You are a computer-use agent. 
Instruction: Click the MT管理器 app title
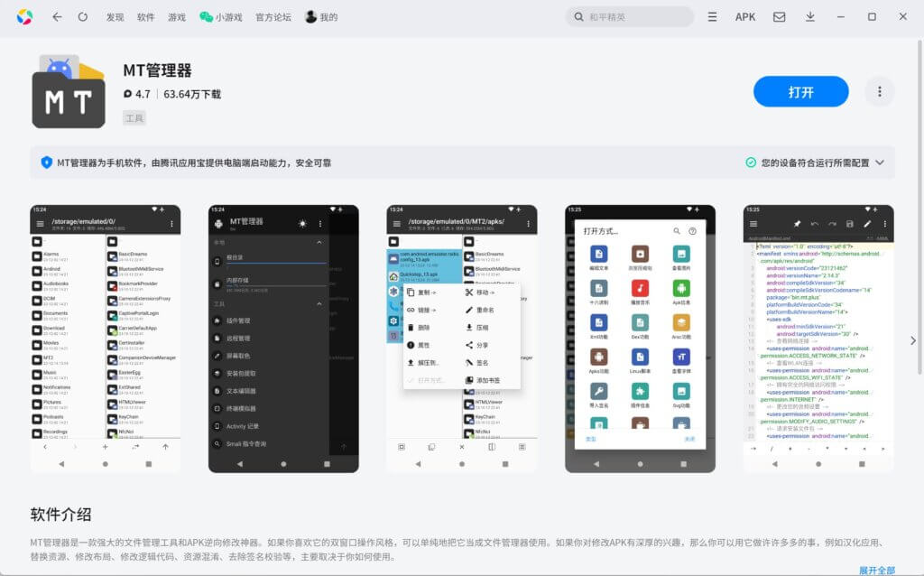click(x=157, y=70)
